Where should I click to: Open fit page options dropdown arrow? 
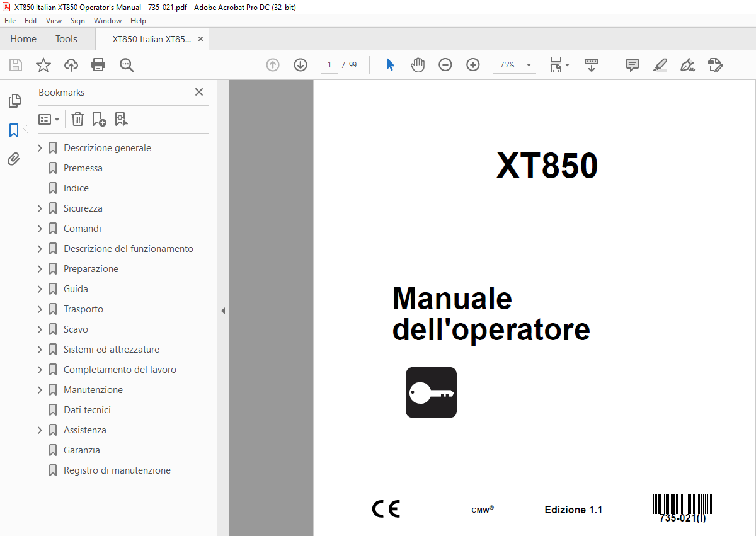click(x=567, y=65)
